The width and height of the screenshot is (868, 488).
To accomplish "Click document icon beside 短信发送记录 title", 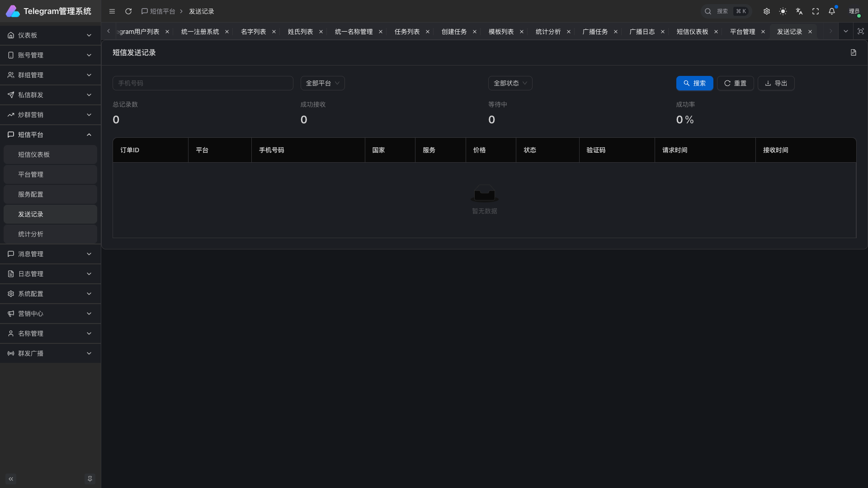I will point(854,52).
